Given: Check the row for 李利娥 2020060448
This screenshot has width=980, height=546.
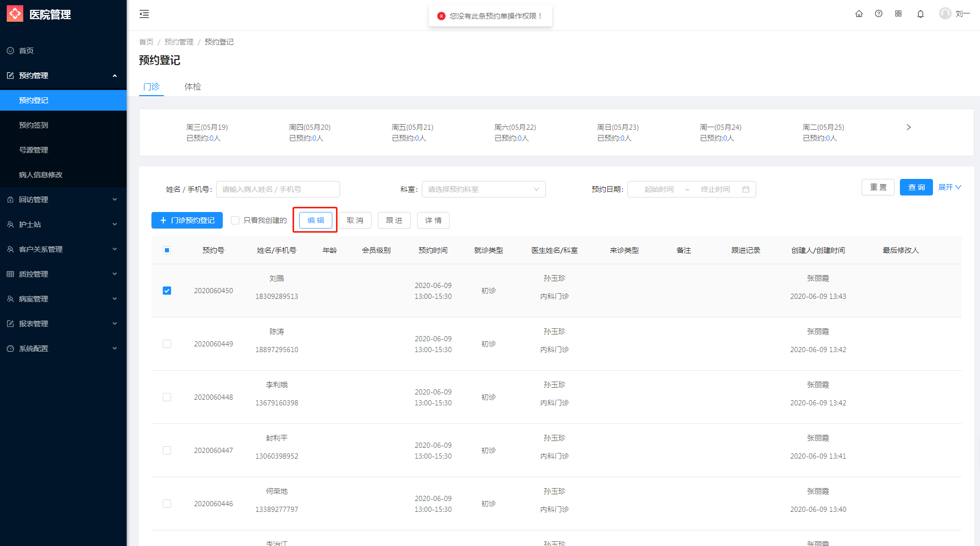Looking at the screenshot, I should click(167, 397).
